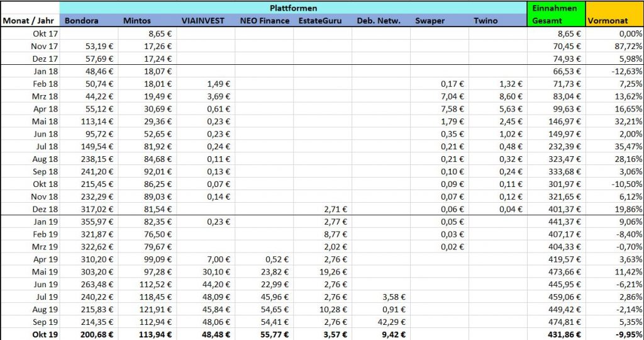Select the Mintos value 8,65 € for Okt 17
The width and height of the screenshot is (644, 340).
[147, 34]
